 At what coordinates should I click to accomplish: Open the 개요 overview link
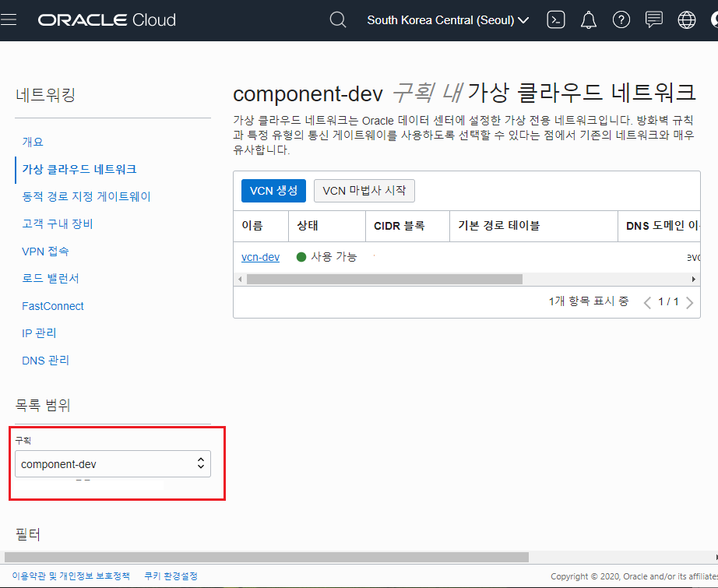click(33, 142)
